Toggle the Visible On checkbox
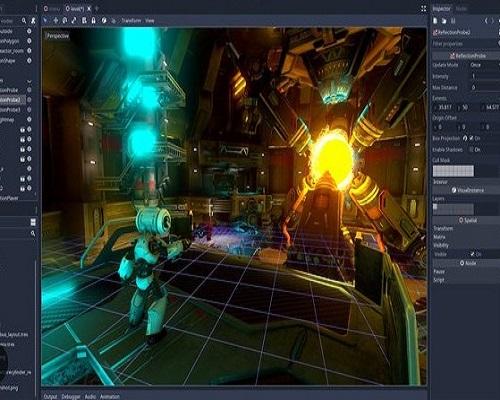This screenshot has width=500, height=400. (x=472, y=254)
